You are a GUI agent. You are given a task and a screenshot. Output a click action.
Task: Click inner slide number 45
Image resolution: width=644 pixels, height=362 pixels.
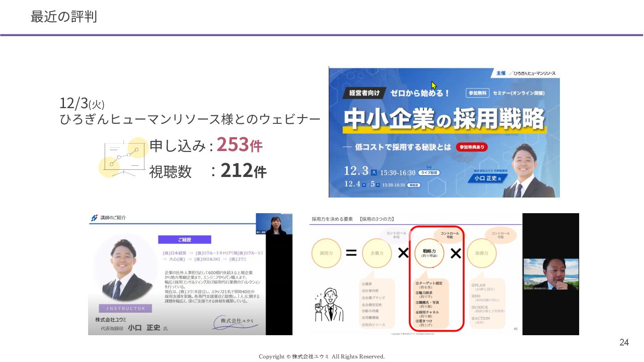tap(515, 329)
